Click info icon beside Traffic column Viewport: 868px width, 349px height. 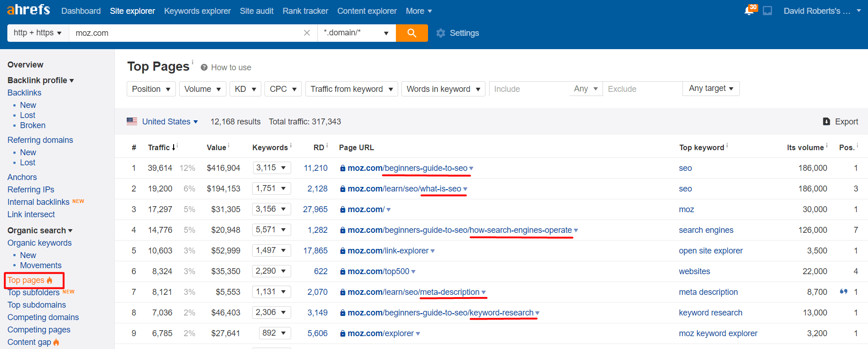[x=177, y=145]
